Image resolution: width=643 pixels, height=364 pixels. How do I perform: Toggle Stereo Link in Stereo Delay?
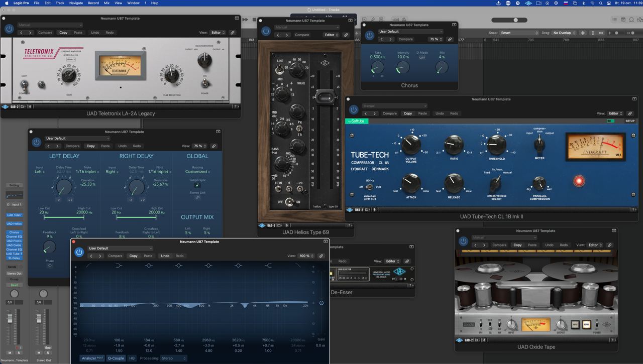click(197, 197)
